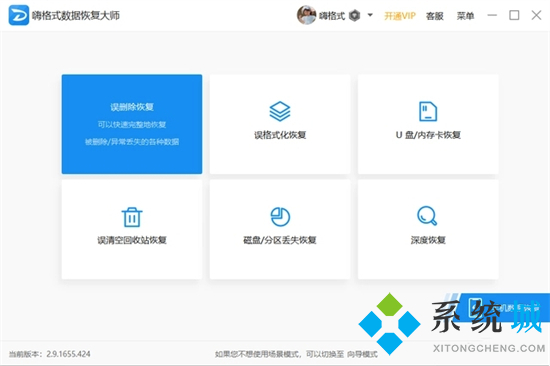Click the pie chart icon for partition recovery
This screenshot has width=550, height=366.
280,217
